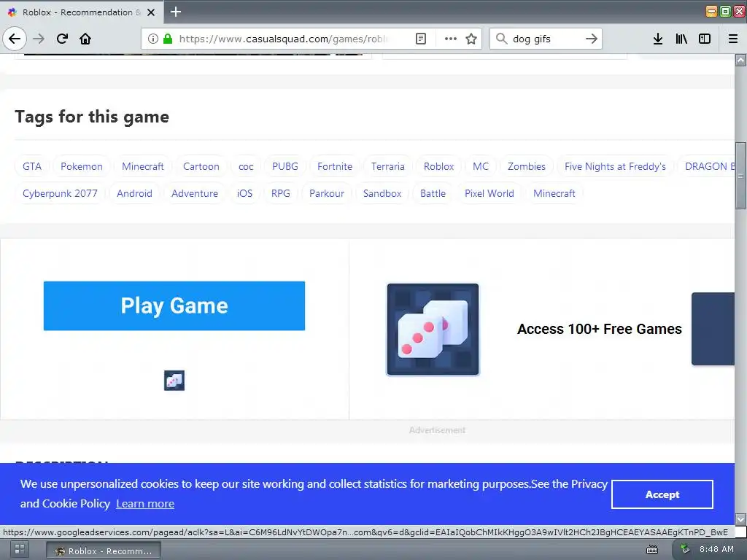The image size is (747, 560).
Task: Click the Play Game button
Action: [174, 306]
